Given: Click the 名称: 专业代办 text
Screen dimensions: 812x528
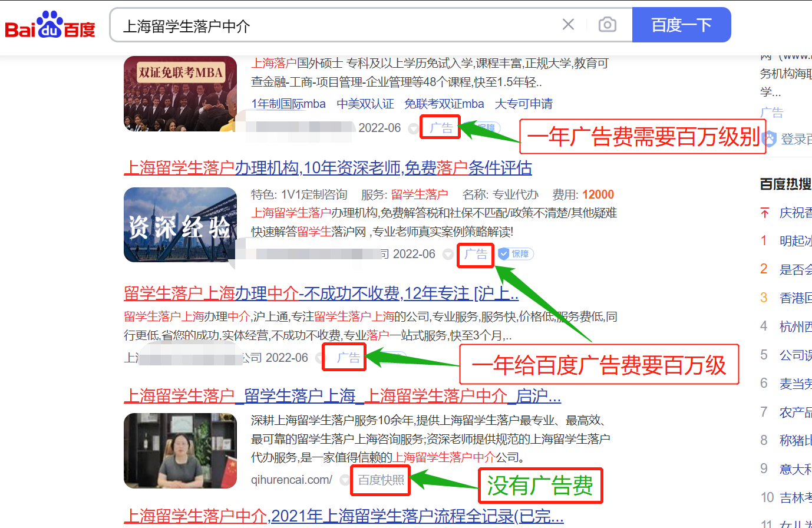Looking at the screenshot, I should (500, 194).
